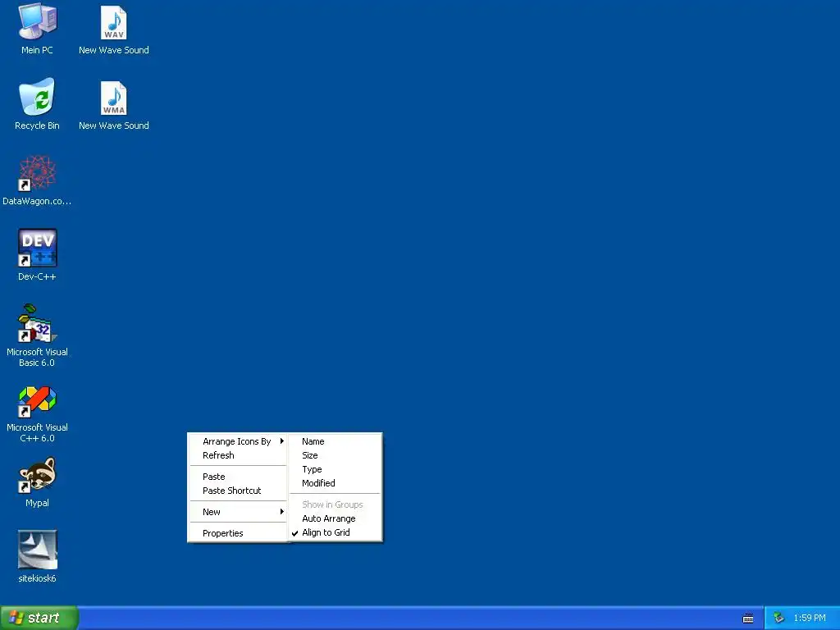Choose Paste from the context menu
Screen dimensions: 840x630
pyautogui.click(x=238, y=477)
